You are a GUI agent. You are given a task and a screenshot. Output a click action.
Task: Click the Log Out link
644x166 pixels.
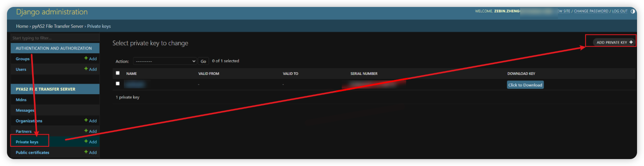tap(619, 11)
